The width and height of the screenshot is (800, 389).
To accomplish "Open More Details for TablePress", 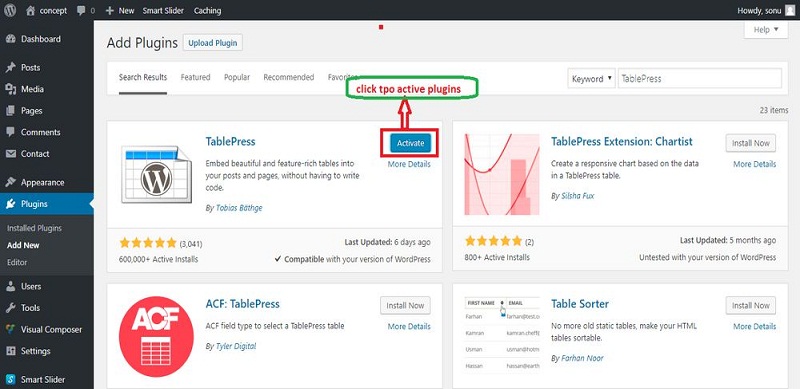I will [409, 164].
